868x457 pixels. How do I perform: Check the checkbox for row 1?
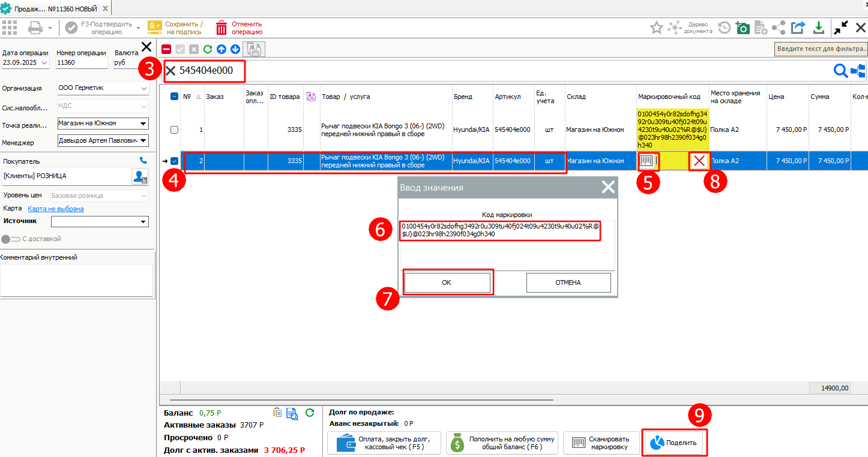coord(174,130)
